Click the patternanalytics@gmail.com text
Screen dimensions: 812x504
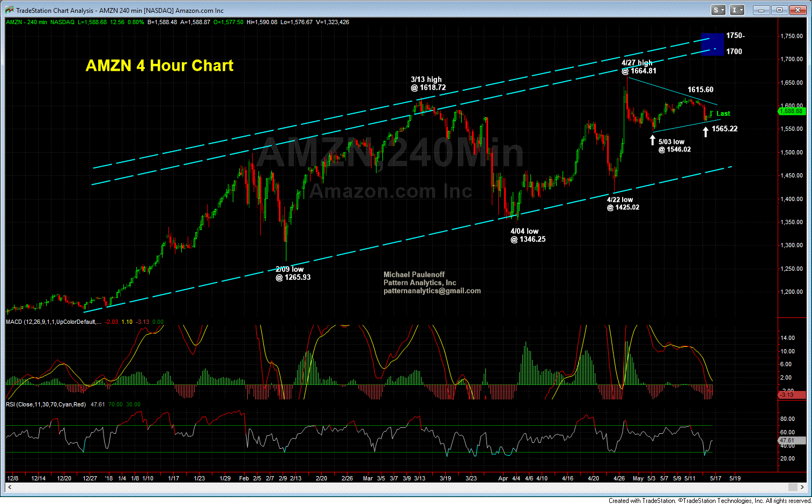point(432,291)
